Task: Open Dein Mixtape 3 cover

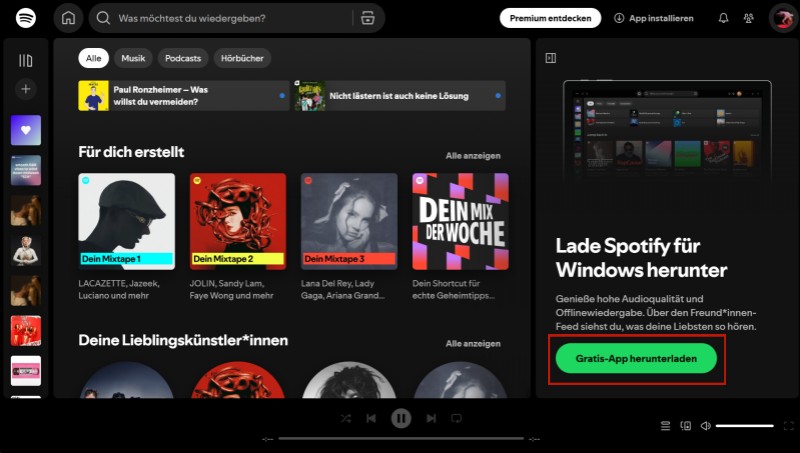Action: point(349,221)
